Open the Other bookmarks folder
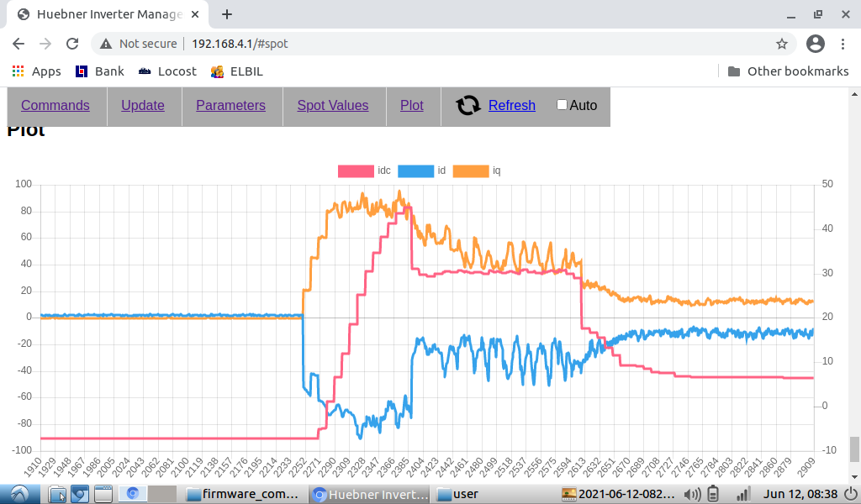The width and height of the screenshot is (861, 504). (788, 71)
